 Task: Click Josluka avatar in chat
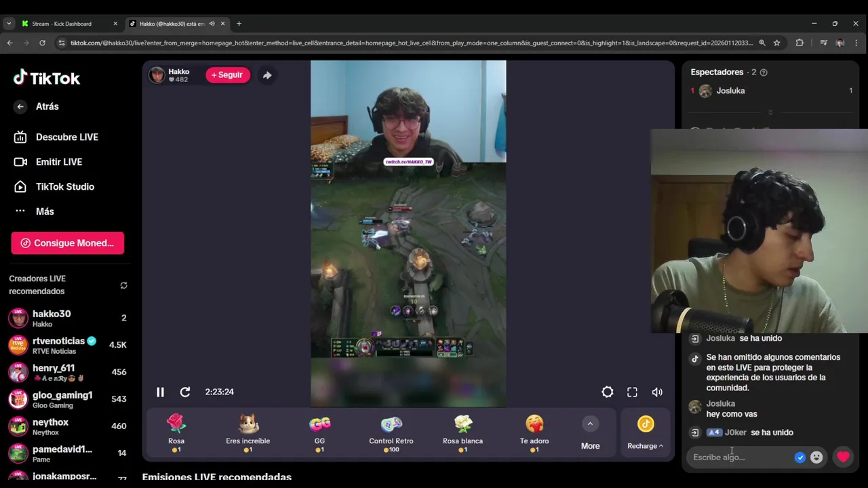[x=695, y=407]
